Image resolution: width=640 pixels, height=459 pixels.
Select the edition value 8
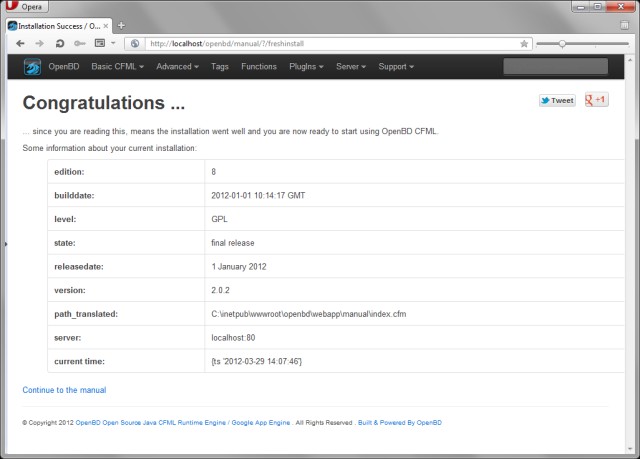[x=213, y=172]
